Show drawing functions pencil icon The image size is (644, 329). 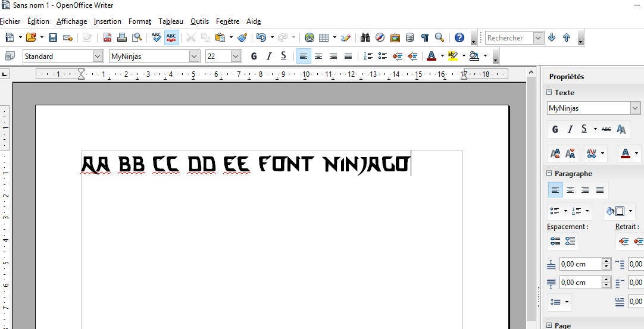point(346,38)
